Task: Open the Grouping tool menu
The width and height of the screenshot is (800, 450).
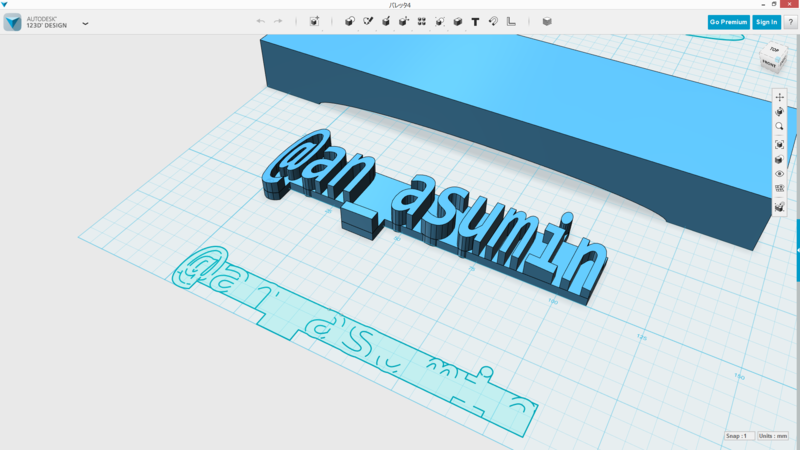Action: click(x=439, y=21)
